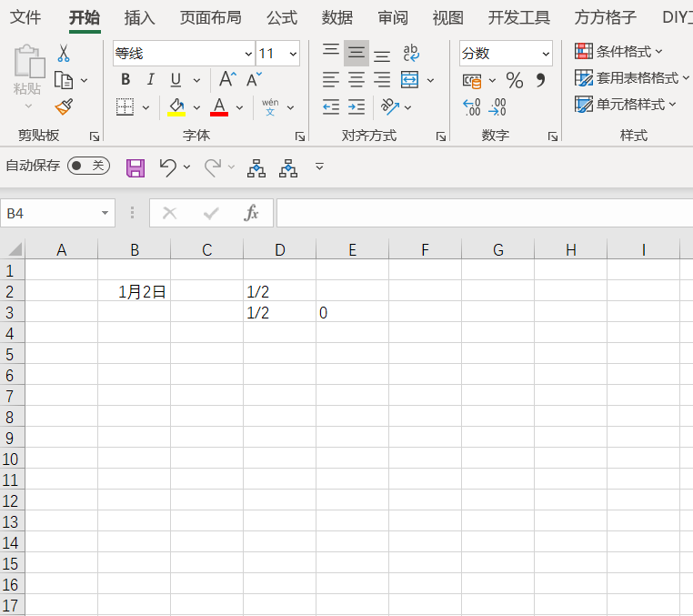Apply red font color

coord(219,107)
